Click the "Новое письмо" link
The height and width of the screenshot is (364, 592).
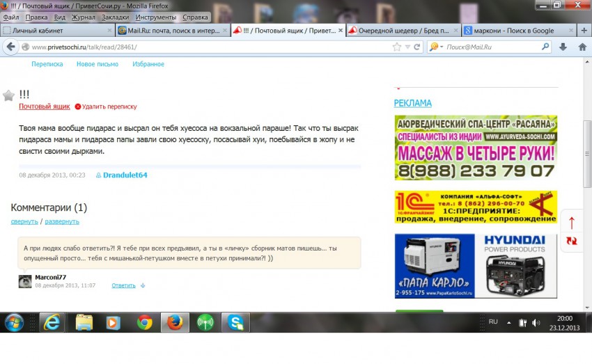(97, 64)
